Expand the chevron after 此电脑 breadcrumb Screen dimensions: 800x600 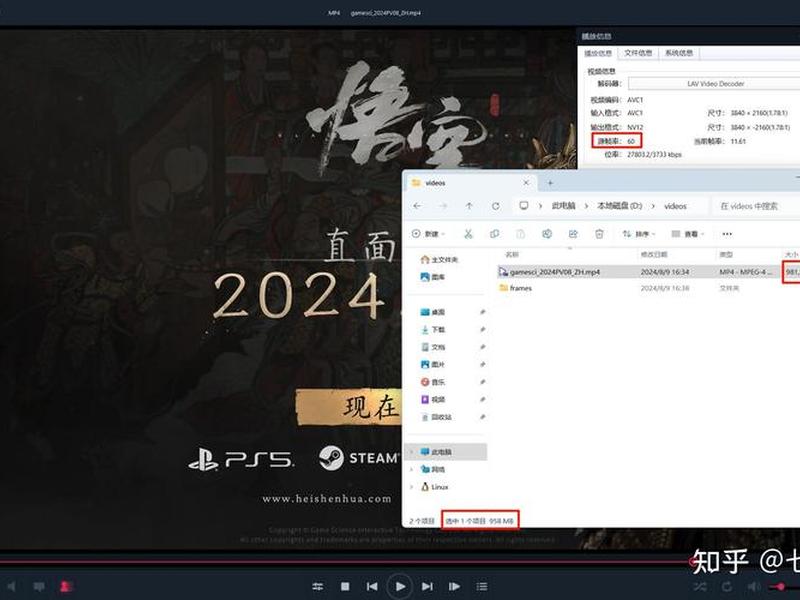(x=586, y=206)
